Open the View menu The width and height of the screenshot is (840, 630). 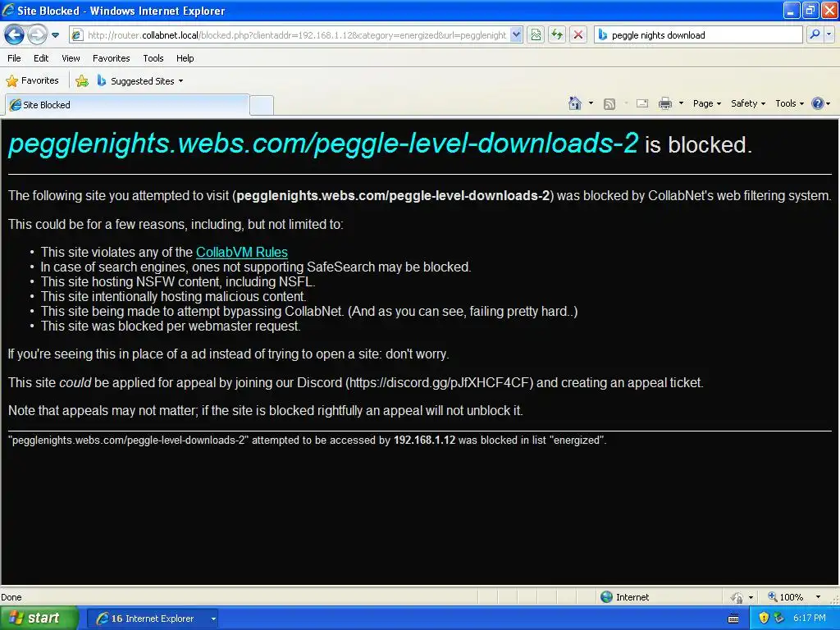tap(71, 58)
